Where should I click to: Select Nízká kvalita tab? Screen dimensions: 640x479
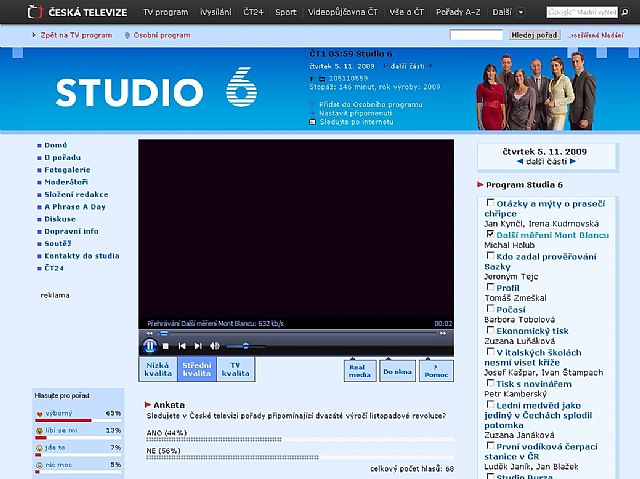click(158, 369)
